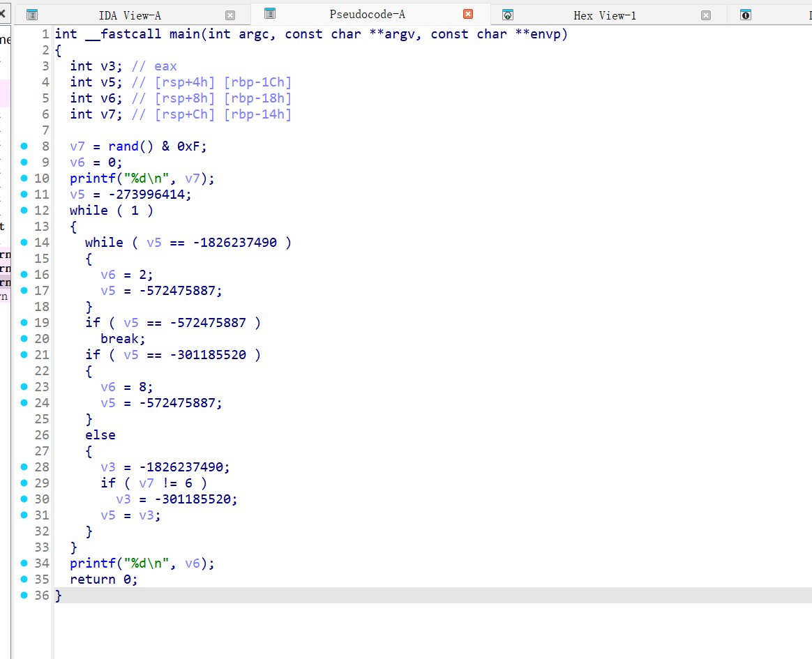Click line number 20 in the margin
The image size is (812, 659).
pos(42,338)
